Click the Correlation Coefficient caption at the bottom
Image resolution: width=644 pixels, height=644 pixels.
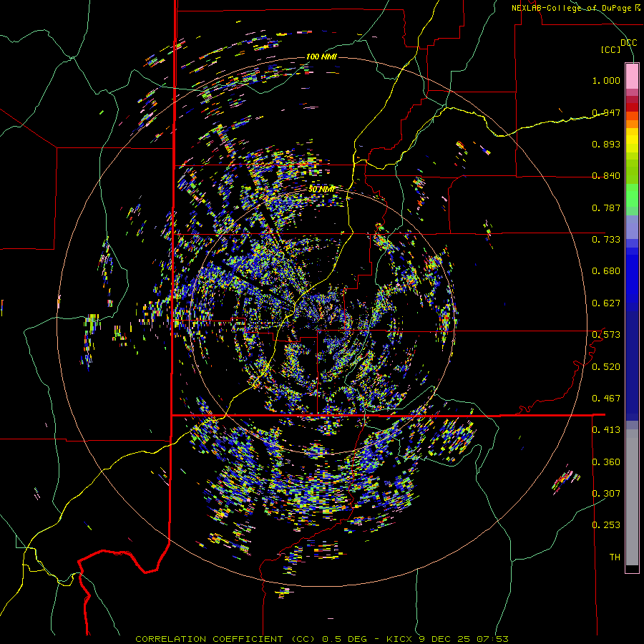322,639
